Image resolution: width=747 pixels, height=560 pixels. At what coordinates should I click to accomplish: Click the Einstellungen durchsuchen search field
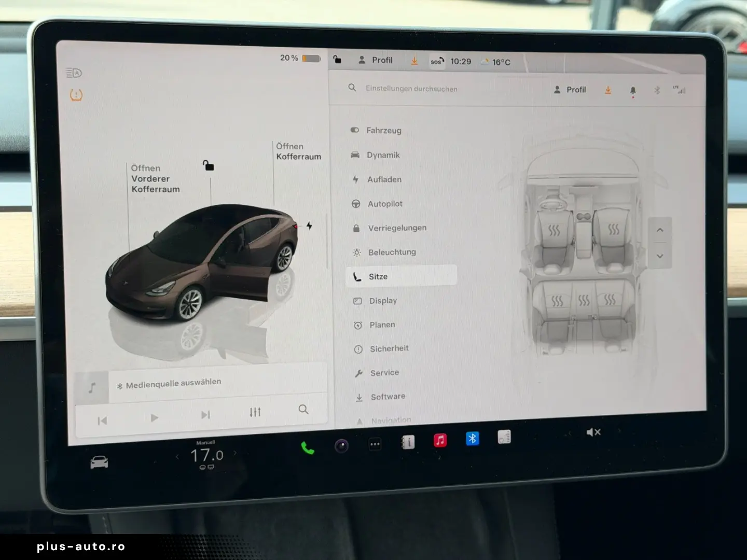coord(411,88)
